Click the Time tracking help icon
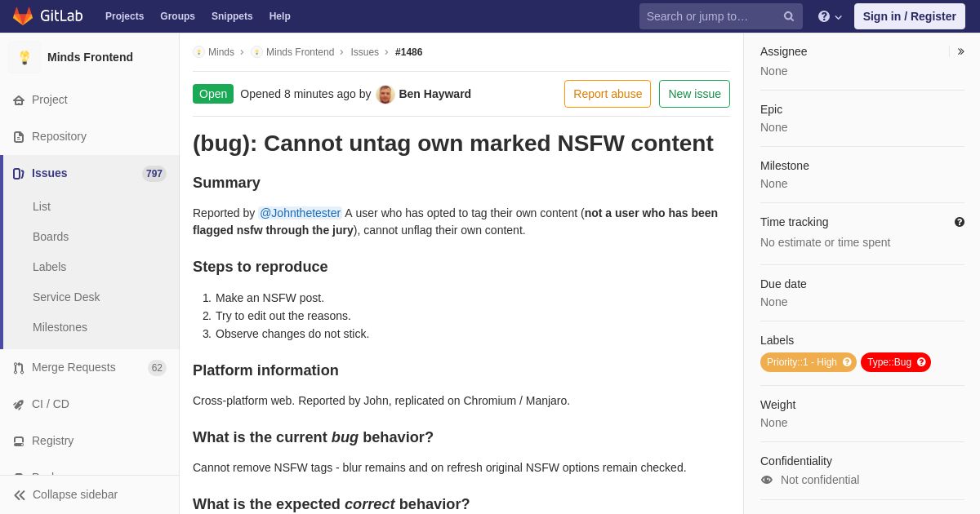 tap(960, 222)
